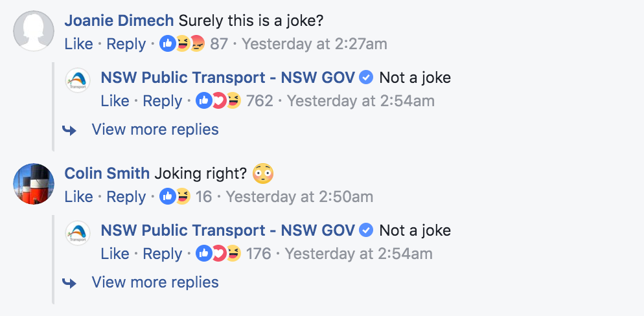Open Colin Smith's profile name link
Screen dimensions: 644x316
[x=107, y=174]
